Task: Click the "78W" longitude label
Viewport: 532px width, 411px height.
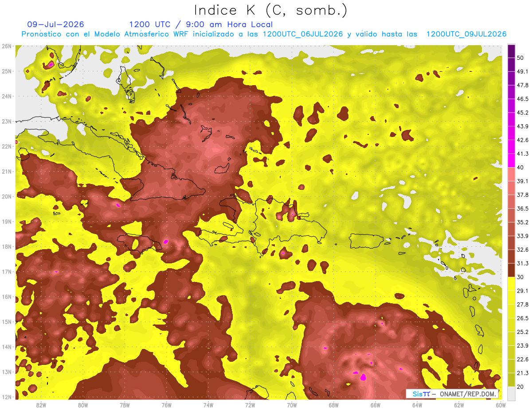Action: click(125, 405)
